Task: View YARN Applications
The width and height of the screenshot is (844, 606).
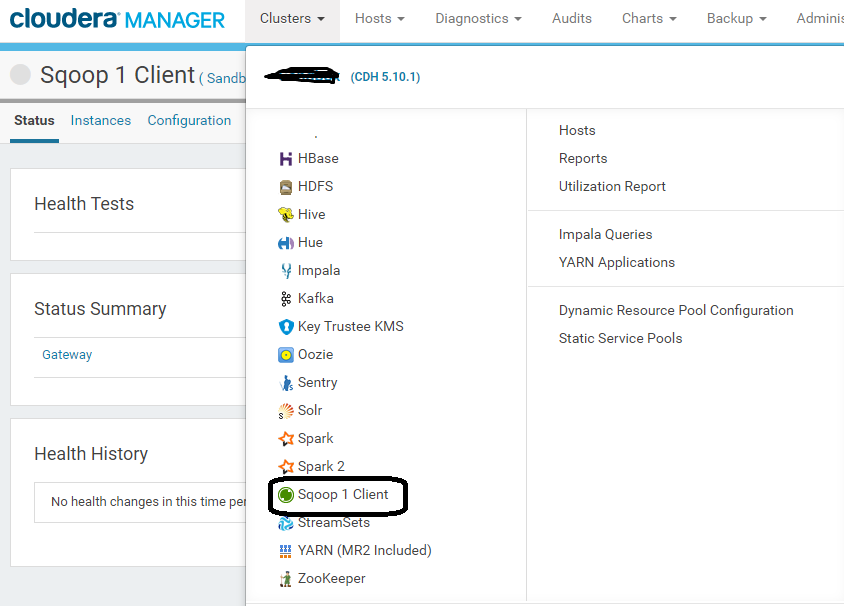Action: 617,262
